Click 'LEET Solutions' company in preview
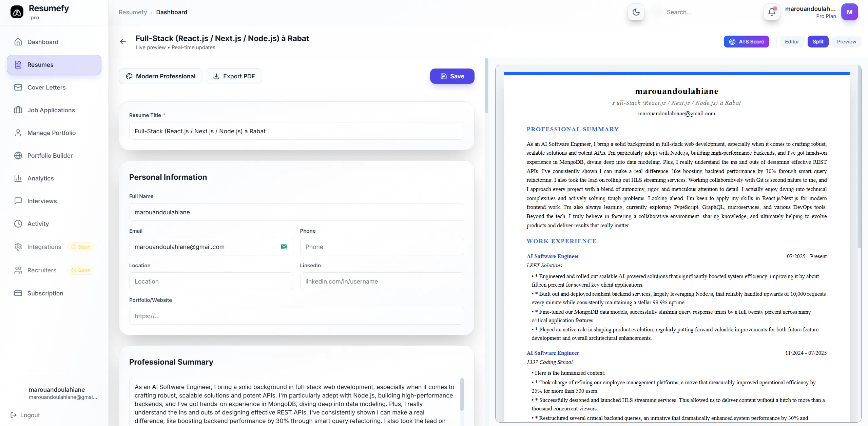Viewport: 868px width, 426px height. (544, 265)
